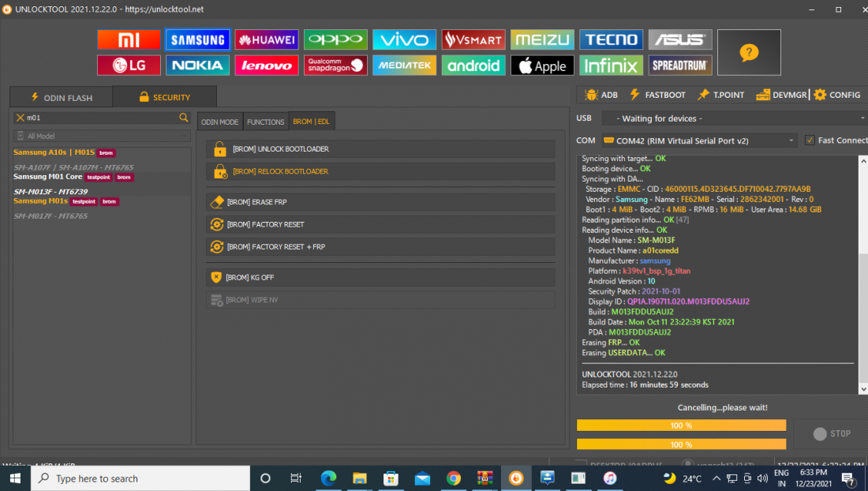Image resolution: width=868 pixels, height=491 pixels.
Task: Switch to the ODIN FLASH tab
Action: [x=62, y=97]
